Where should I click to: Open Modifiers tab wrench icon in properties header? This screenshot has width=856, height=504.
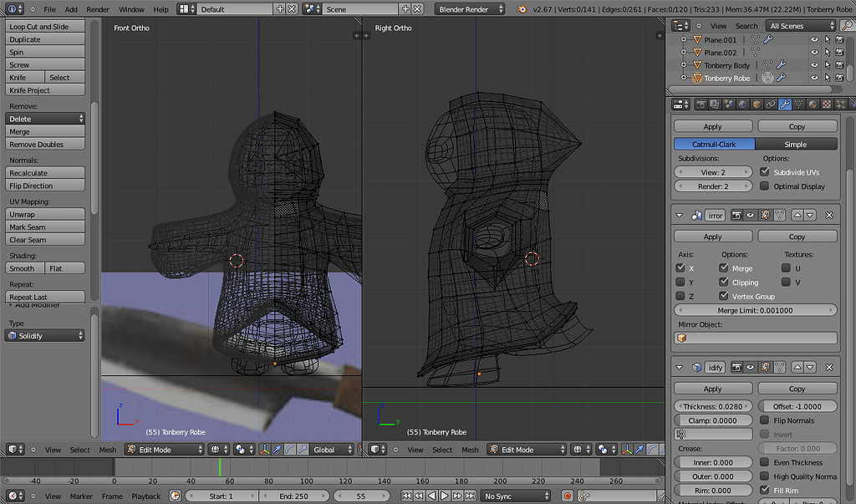tap(784, 104)
